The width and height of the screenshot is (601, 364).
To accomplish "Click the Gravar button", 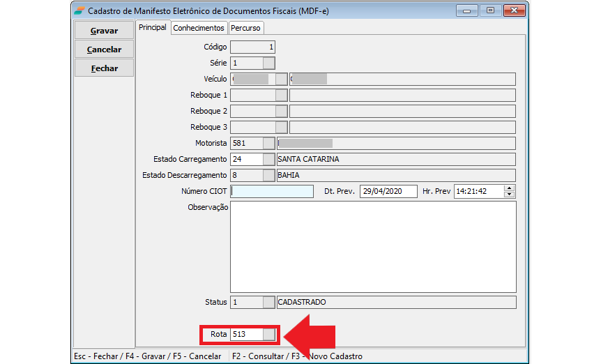I will 104,31.
